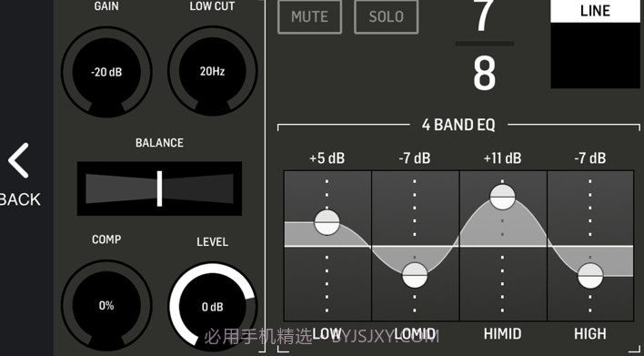Mute the channel with the MUTE button

(309, 17)
